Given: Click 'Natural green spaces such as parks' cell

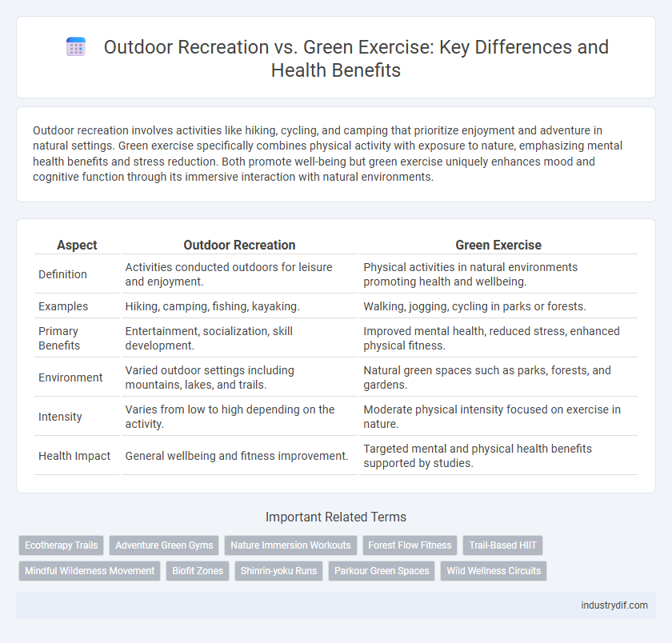Looking at the screenshot, I should pyautogui.click(x=498, y=377).
